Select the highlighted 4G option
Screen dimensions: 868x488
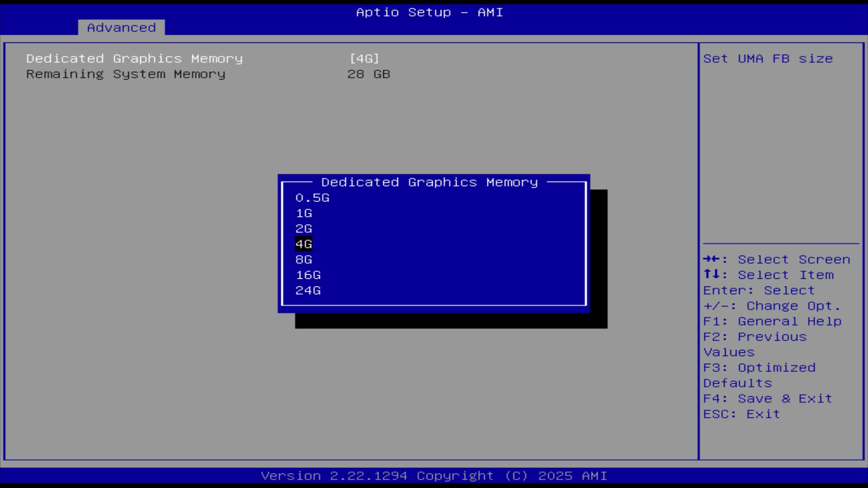[304, 244]
